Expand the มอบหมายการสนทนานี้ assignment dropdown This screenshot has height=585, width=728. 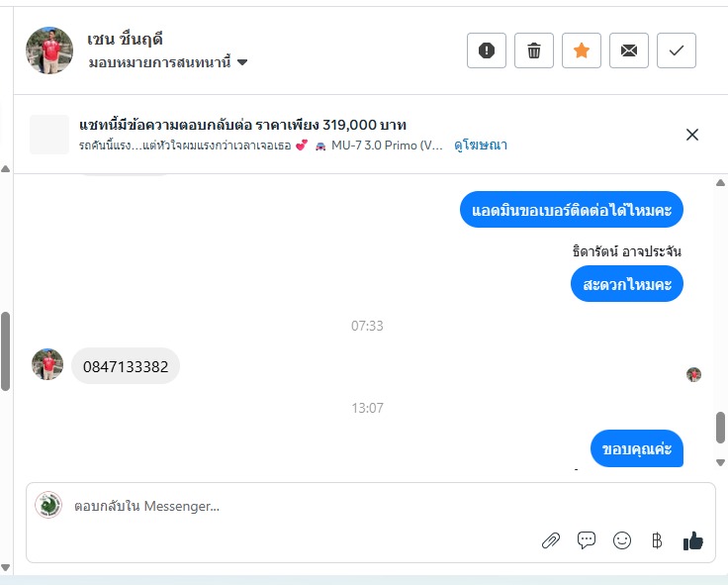[168, 62]
